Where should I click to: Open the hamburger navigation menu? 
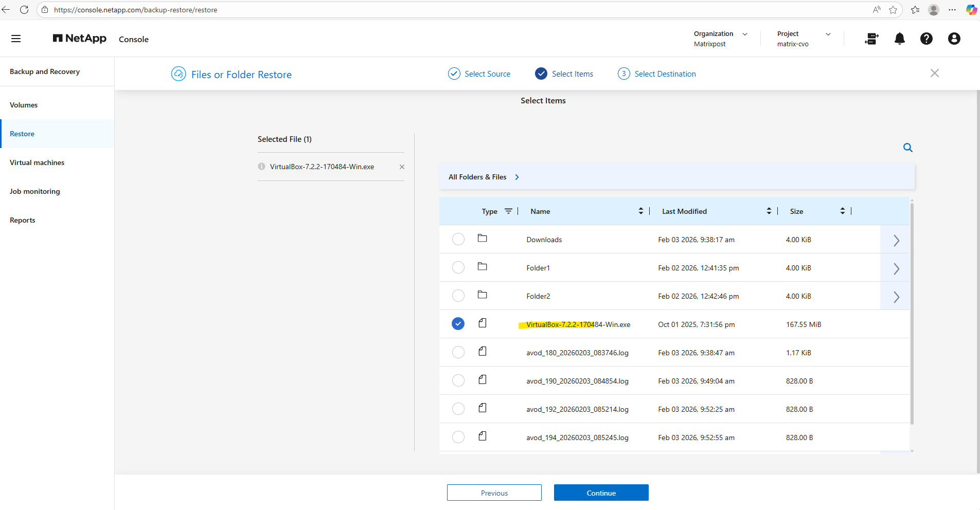(x=16, y=39)
